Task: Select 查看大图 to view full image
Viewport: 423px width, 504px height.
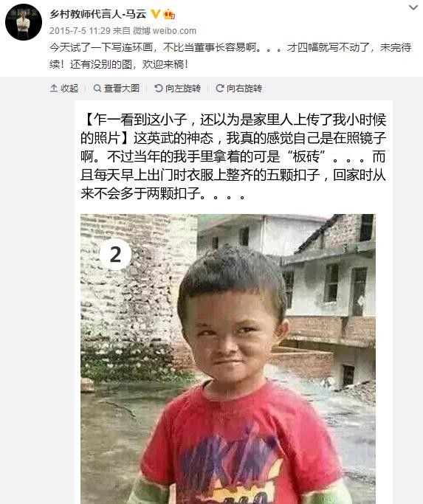Action: 122,88
